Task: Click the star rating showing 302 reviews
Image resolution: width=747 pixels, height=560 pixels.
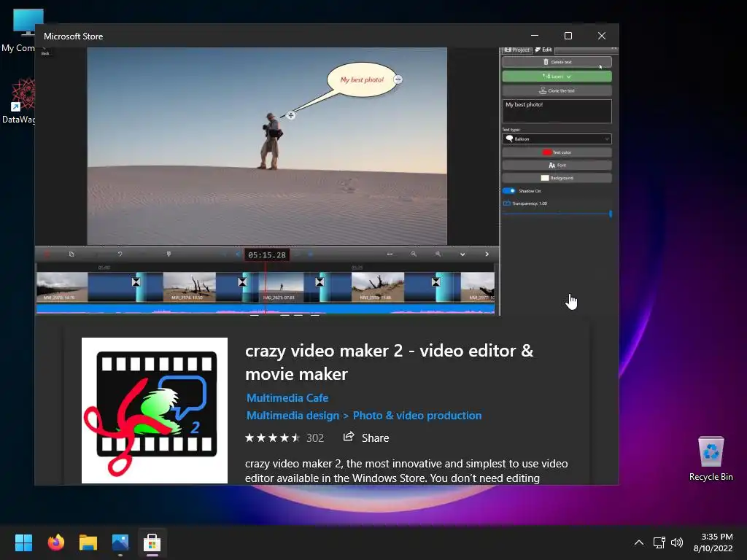Action: coord(285,437)
